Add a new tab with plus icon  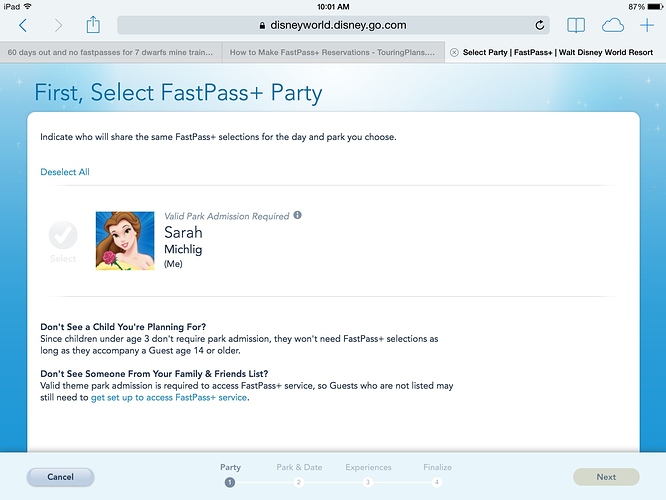(x=647, y=25)
